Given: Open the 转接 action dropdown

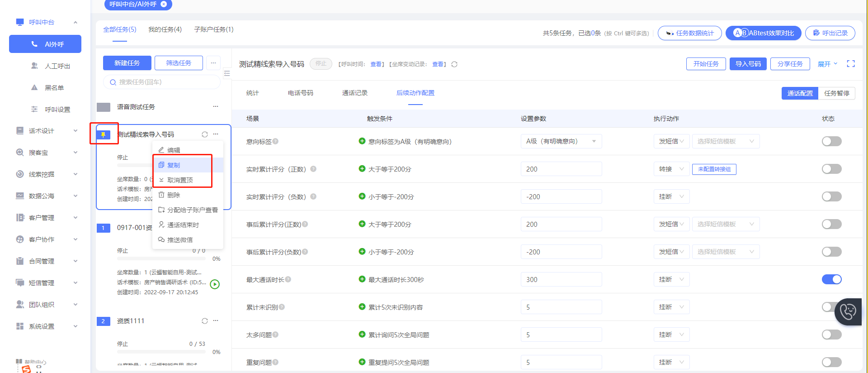Looking at the screenshot, I should pyautogui.click(x=671, y=169).
